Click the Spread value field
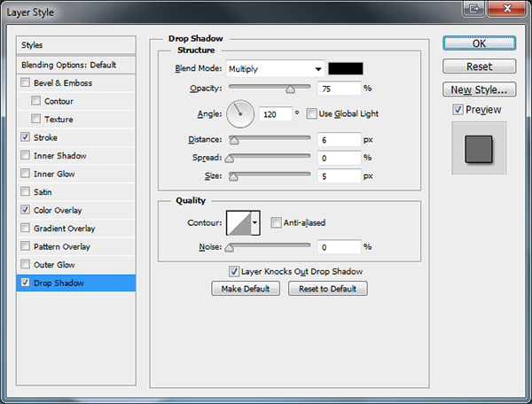532x404 pixels. 340,158
